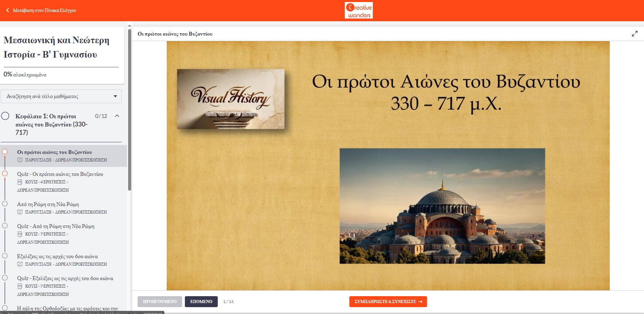Collapse Κεφάλαιο 1 chapter chevron
Viewport: 644px width, 314px height.
click(x=117, y=116)
